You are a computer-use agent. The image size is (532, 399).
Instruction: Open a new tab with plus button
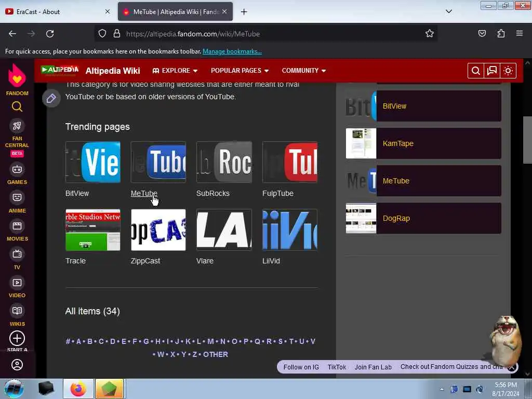(x=244, y=12)
